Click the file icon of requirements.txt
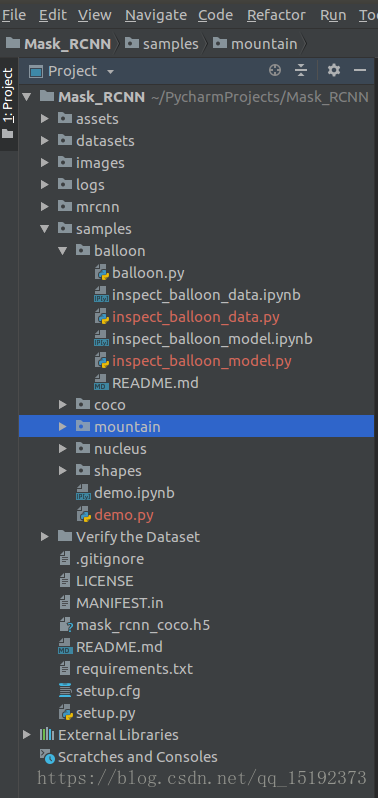 tap(65, 669)
